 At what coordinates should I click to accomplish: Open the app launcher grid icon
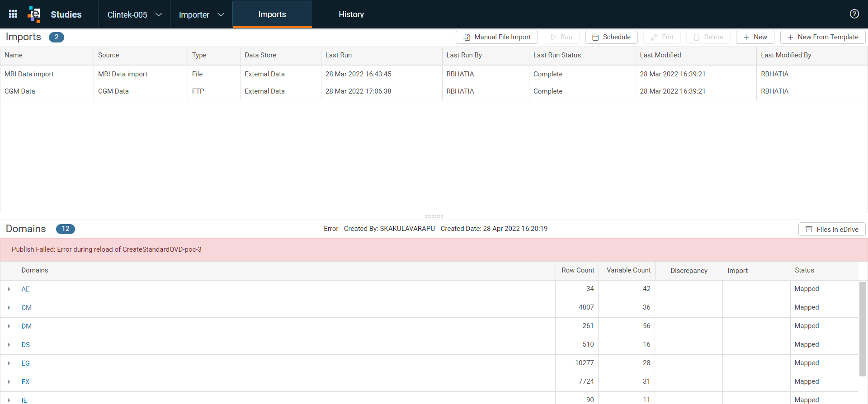click(13, 14)
